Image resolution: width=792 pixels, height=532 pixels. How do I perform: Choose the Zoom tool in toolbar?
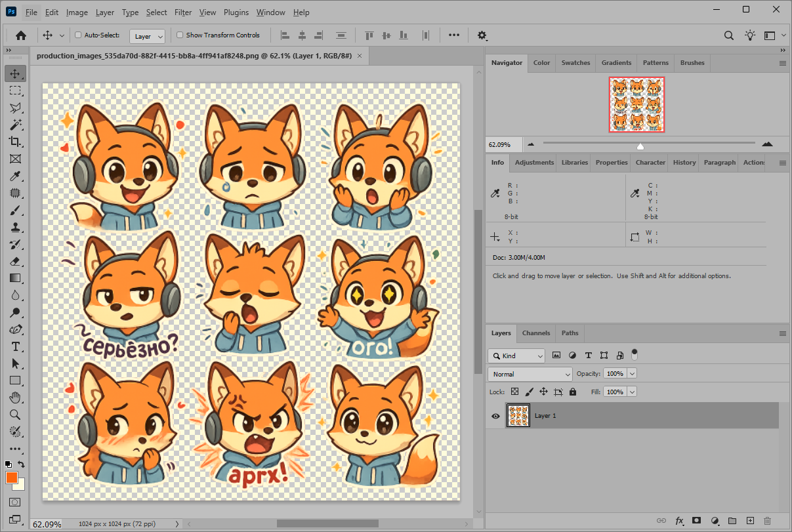[15, 415]
